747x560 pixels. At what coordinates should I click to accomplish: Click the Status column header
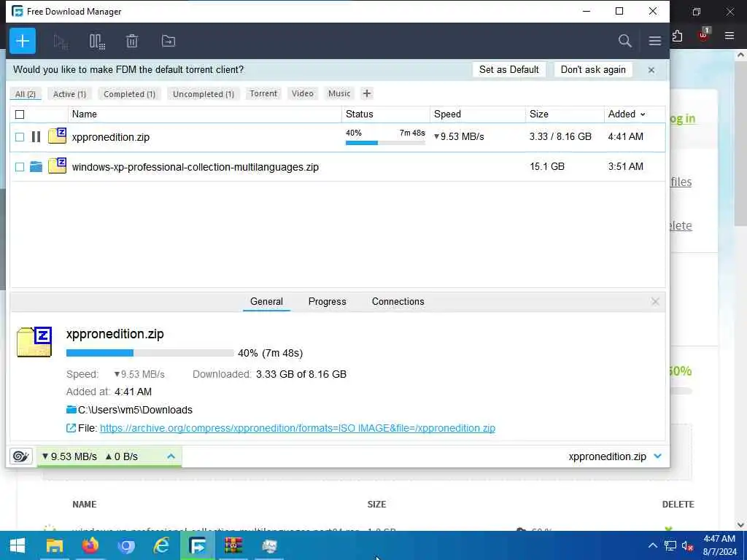[386, 114]
